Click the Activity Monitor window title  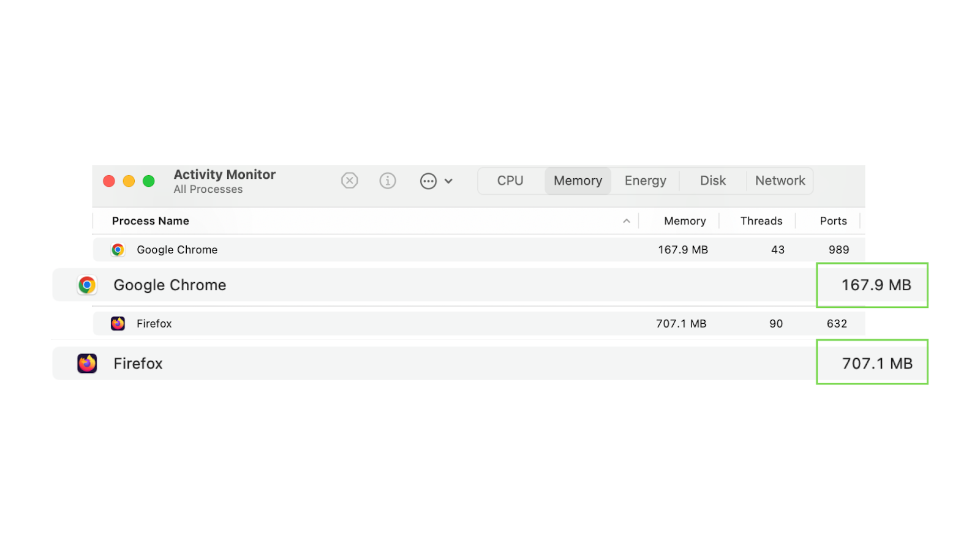pos(224,174)
